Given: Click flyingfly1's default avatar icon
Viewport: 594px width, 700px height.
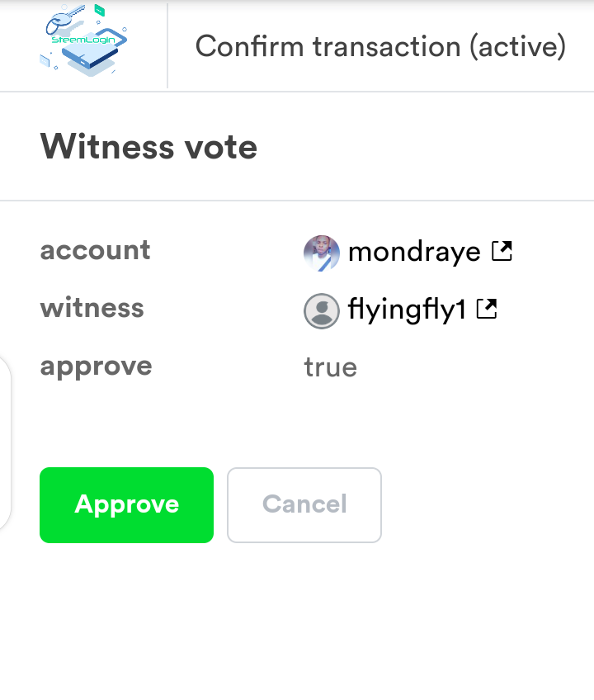Looking at the screenshot, I should pyautogui.click(x=322, y=310).
